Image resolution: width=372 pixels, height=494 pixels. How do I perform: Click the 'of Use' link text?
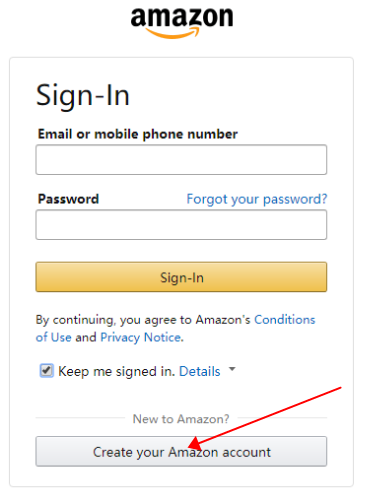[53, 337]
